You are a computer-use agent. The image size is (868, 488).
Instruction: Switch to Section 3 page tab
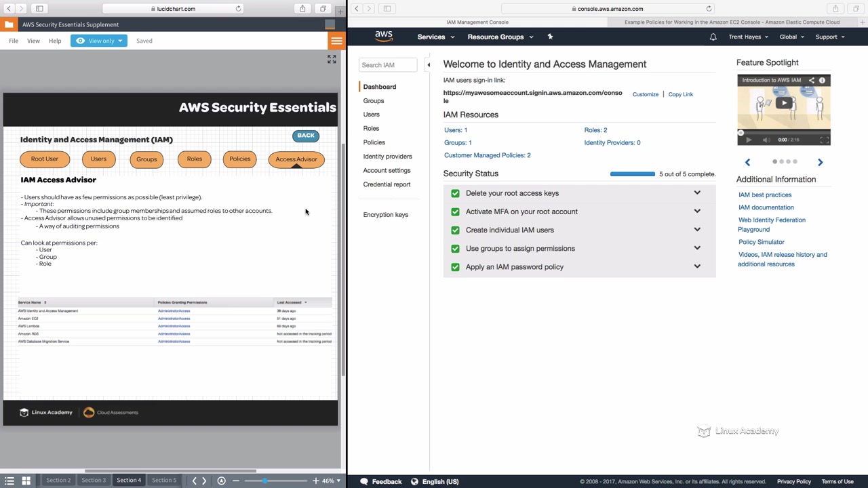point(94,480)
